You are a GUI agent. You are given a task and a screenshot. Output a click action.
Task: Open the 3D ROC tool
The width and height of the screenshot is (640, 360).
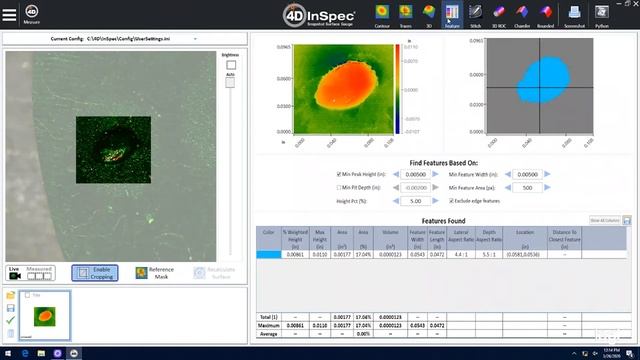tap(498, 15)
